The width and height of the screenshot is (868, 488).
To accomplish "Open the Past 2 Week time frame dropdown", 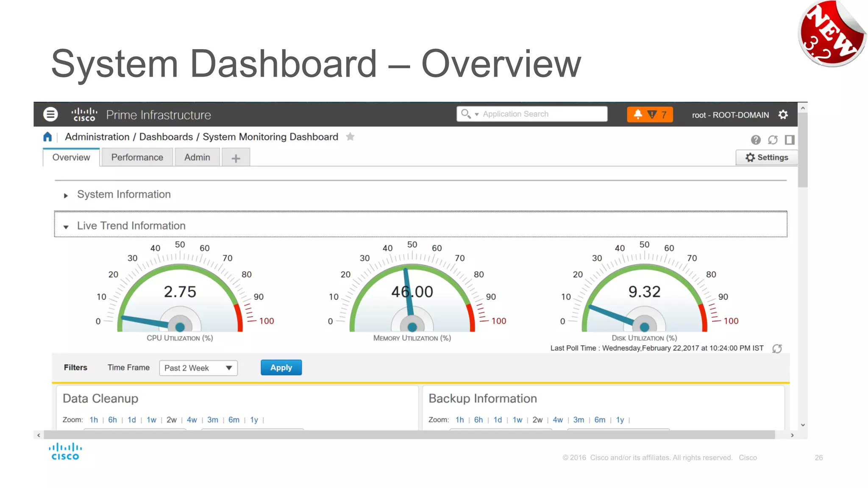I will click(x=198, y=368).
